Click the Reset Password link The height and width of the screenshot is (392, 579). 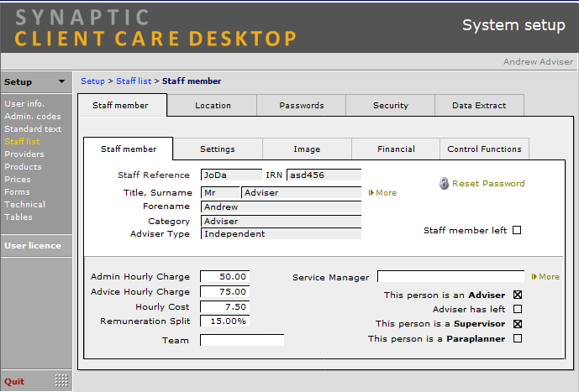point(488,183)
